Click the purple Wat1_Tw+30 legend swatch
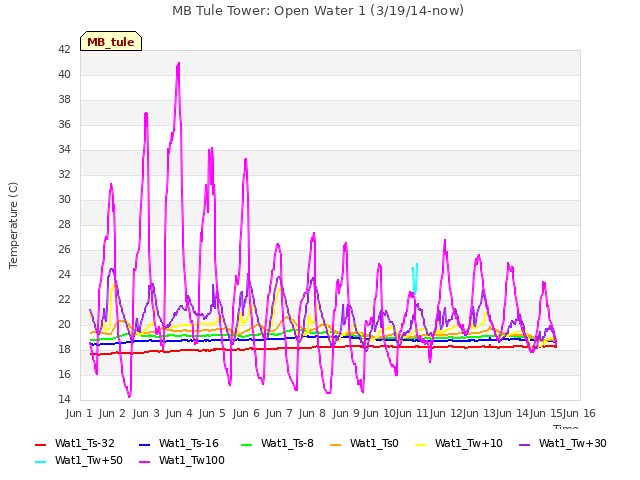The height and width of the screenshot is (480, 640). [x=524, y=444]
